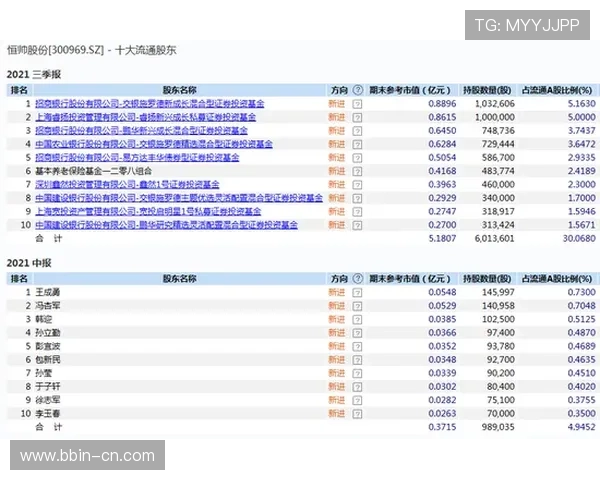Click 占流通A股比例(%) header in 2021三季报 table
Screen dimensions: 600x480
pos(557,90)
